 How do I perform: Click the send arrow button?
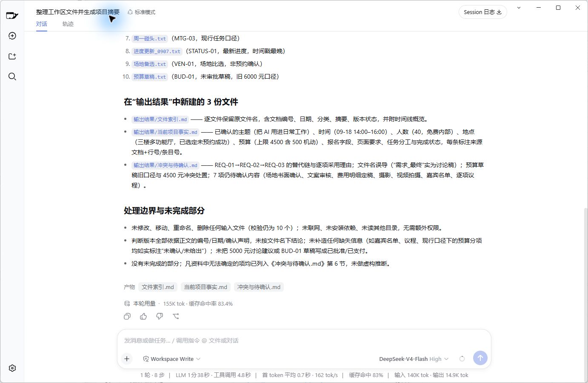pos(480,358)
